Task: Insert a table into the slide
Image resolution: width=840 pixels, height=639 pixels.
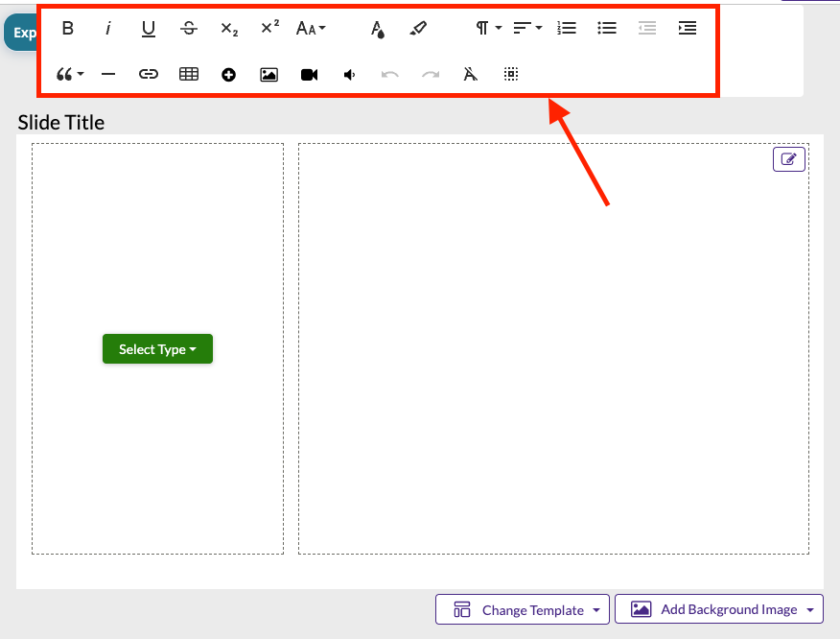Action: point(188,74)
